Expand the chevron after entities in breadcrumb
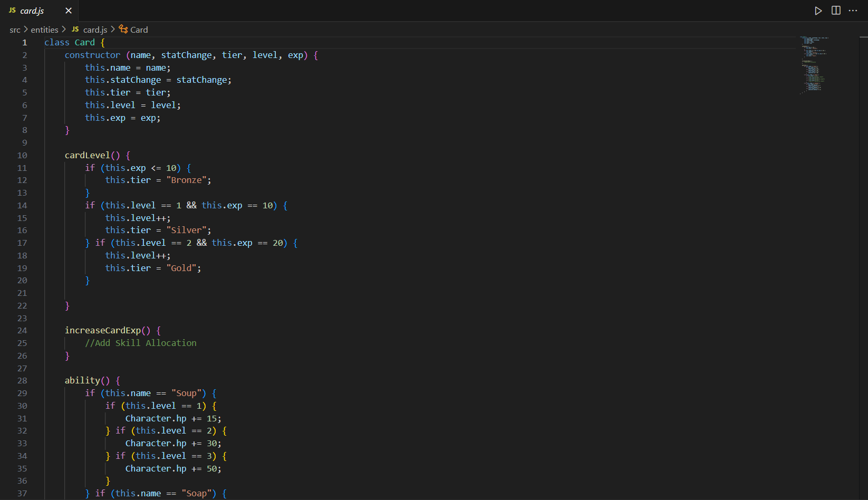The height and width of the screenshot is (500, 868). (64, 30)
